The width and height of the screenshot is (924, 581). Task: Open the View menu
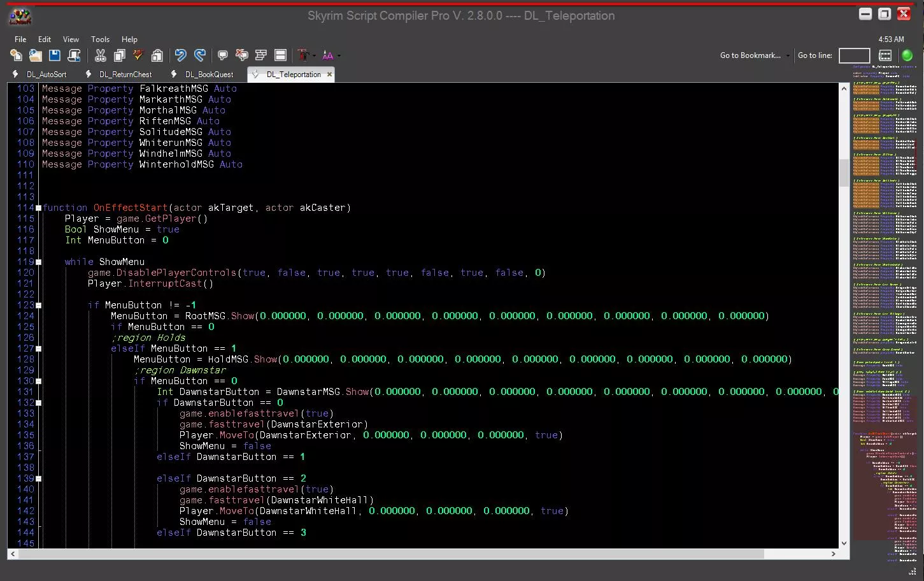pos(71,39)
